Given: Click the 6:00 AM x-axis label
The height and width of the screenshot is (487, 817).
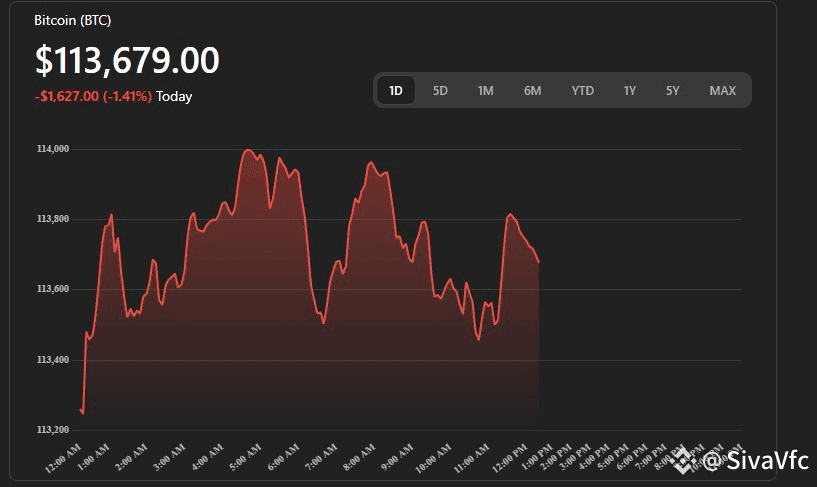Looking at the screenshot, I should [x=284, y=457].
